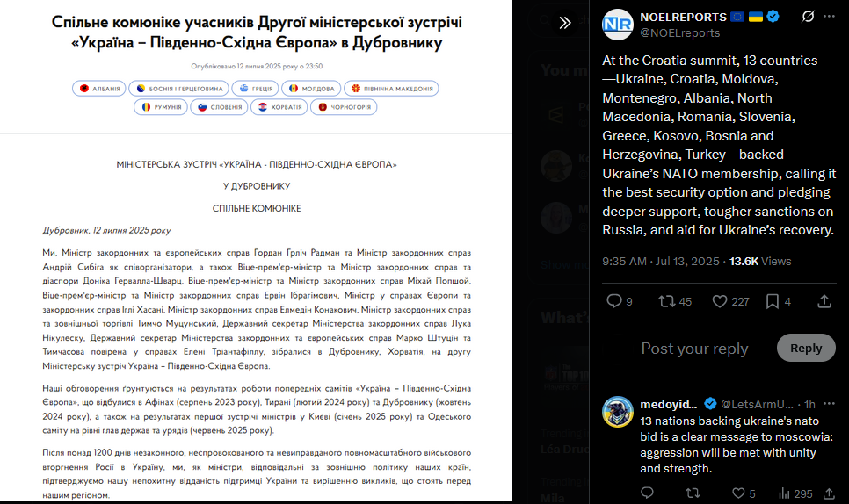
Task: Open medoyid display name
Action: tap(669, 404)
